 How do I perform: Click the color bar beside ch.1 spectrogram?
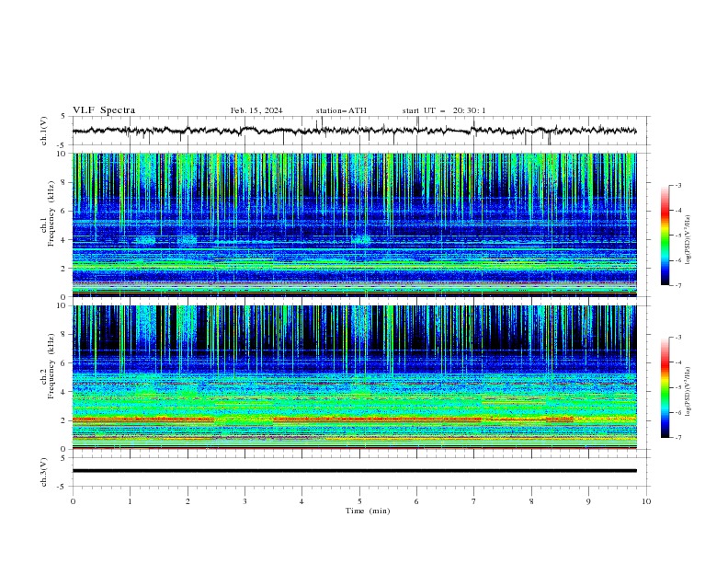point(665,236)
